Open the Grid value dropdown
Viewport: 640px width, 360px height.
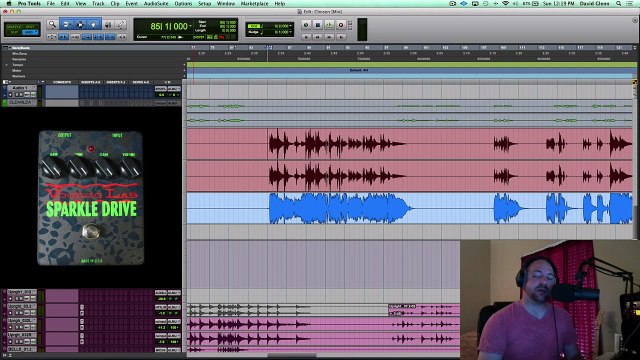tap(291, 26)
